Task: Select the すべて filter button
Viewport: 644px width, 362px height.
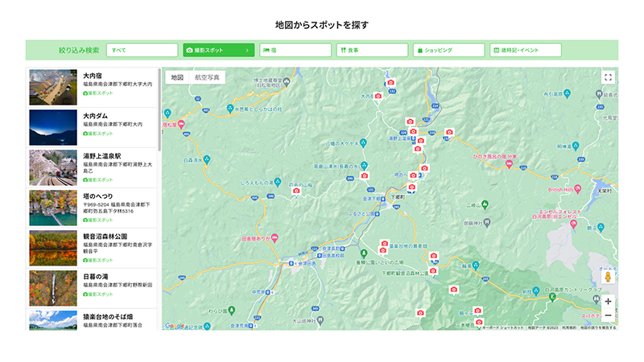Action: click(x=142, y=50)
